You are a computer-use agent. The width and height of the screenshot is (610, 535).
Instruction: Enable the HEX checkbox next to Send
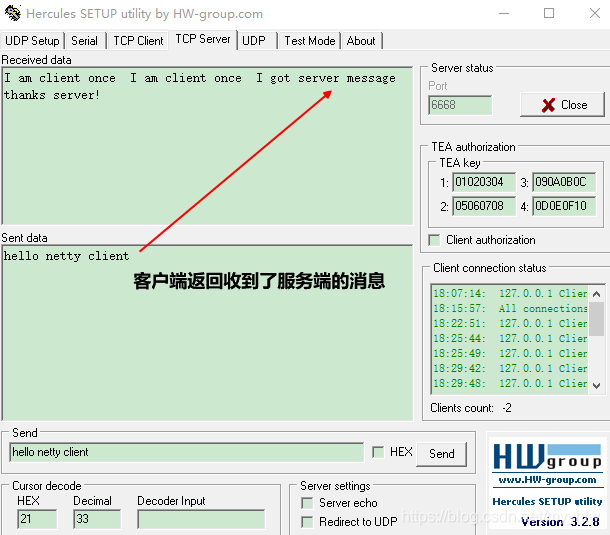pyautogui.click(x=378, y=452)
